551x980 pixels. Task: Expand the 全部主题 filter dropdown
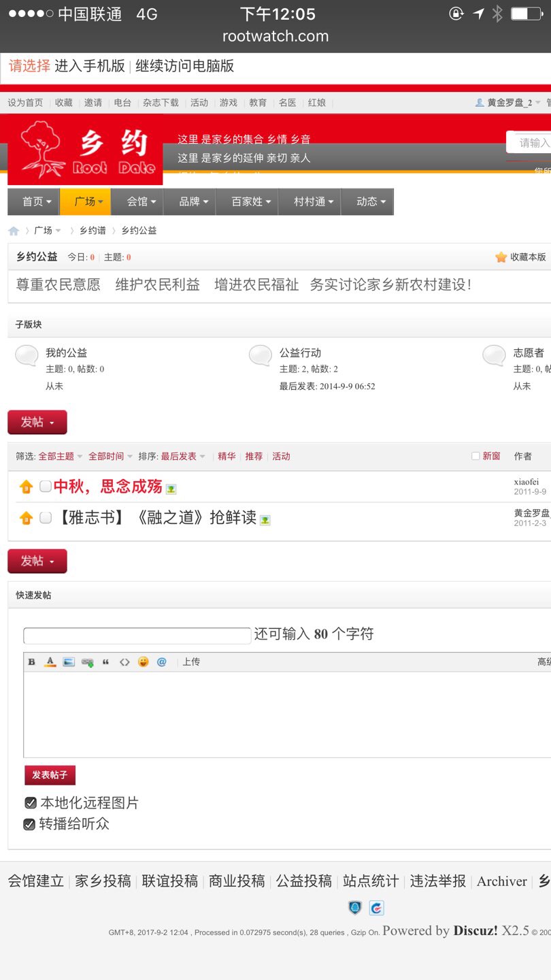tap(61, 457)
